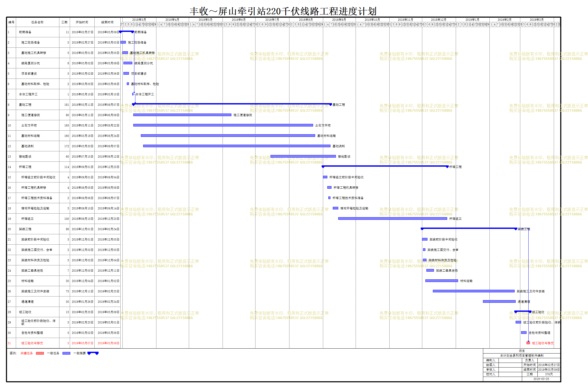Click the 杆塔工程 summary bar

[x=385, y=166]
